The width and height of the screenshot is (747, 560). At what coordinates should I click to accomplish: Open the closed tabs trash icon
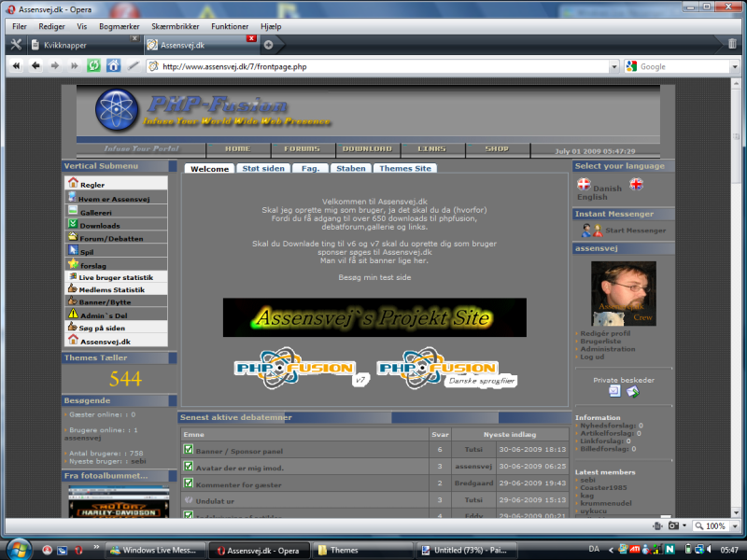coord(732,44)
